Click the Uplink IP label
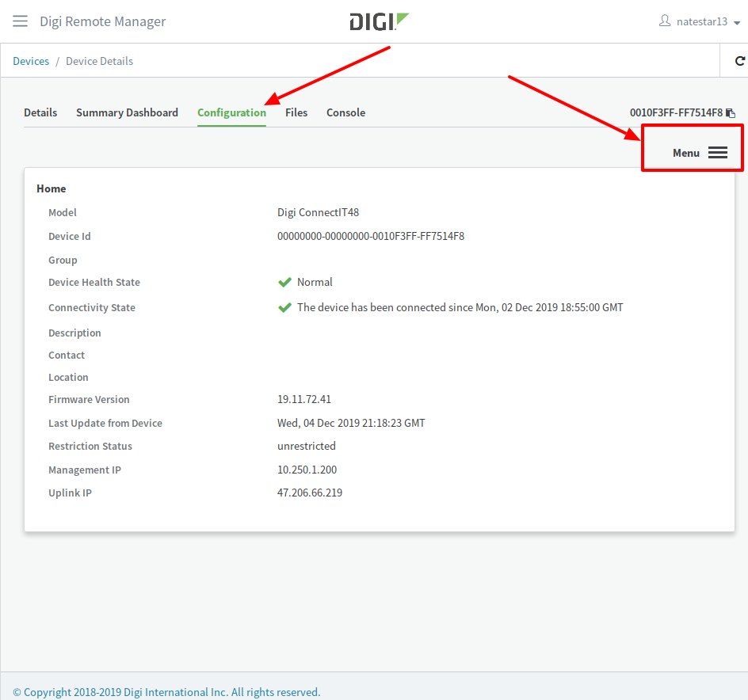This screenshot has width=748, height=700. point(70,493)
